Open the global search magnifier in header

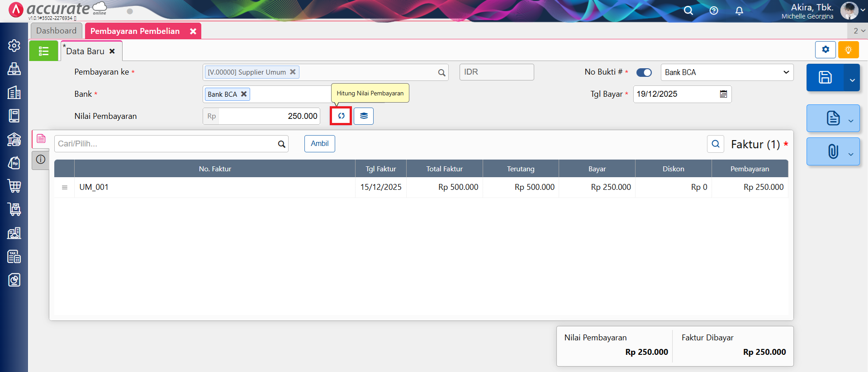688,10
